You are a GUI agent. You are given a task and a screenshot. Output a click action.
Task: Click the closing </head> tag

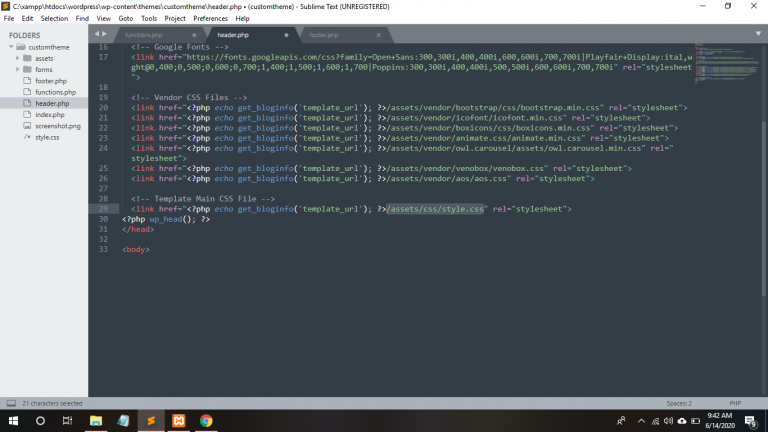coord(138,229)
